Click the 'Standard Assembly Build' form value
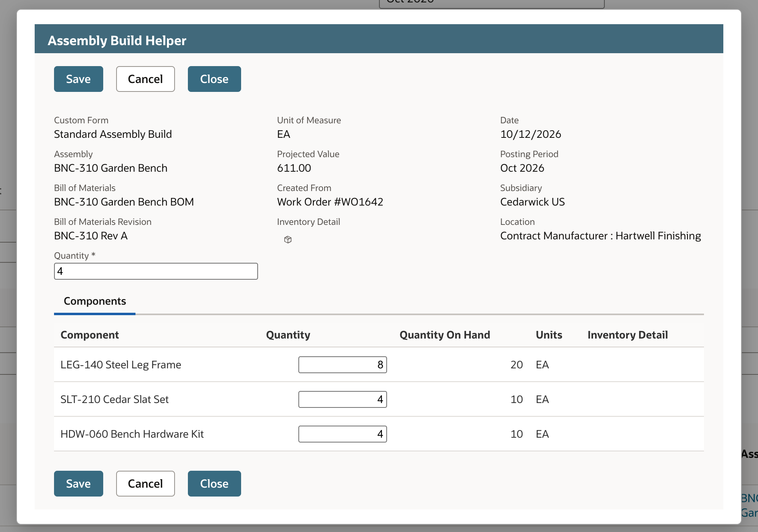The height and width of the screenshot is (532, 758). pyautogui.click(x=113, y=134)
